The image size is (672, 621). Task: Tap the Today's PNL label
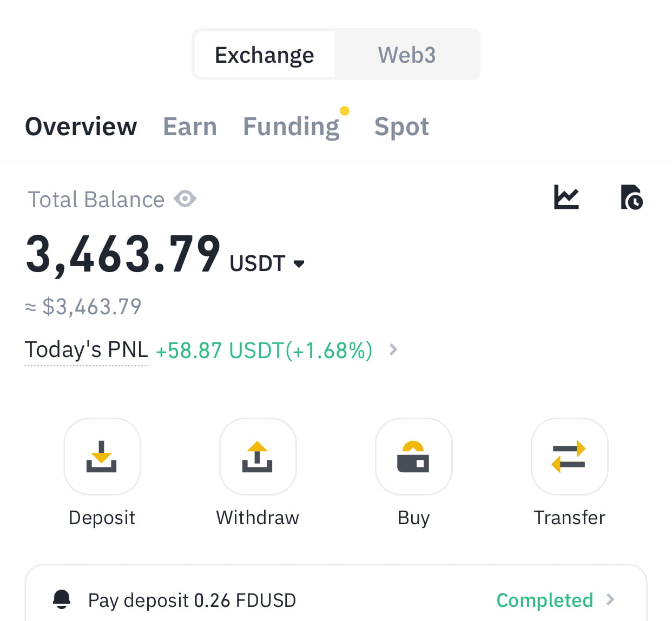click(x=87, y=350)
